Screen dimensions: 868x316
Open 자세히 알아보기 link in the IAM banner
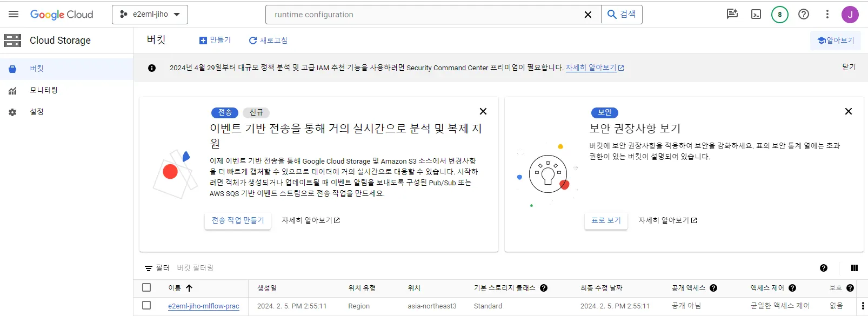click(x=595, y=68)
